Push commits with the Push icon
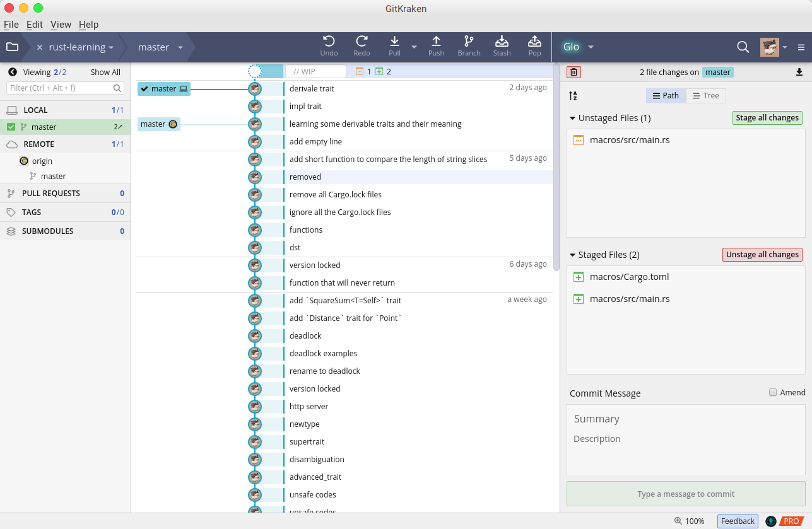 point(436,42)
